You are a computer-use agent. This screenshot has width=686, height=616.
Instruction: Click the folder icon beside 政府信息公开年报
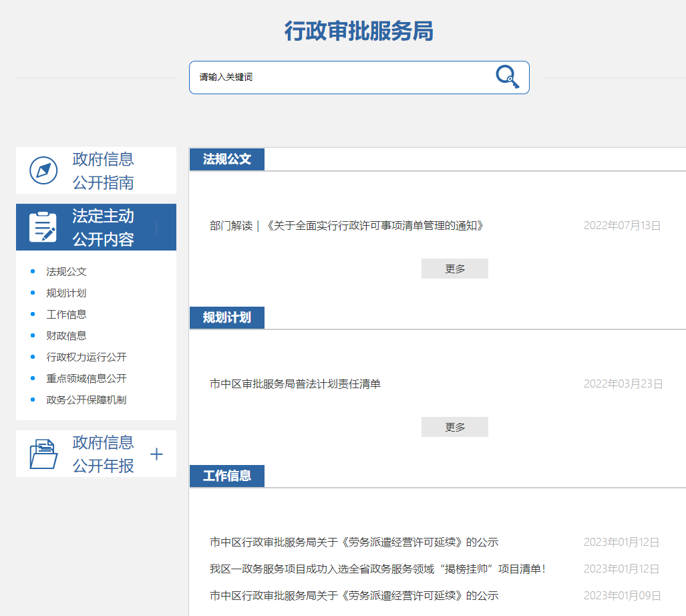(43, 454)
